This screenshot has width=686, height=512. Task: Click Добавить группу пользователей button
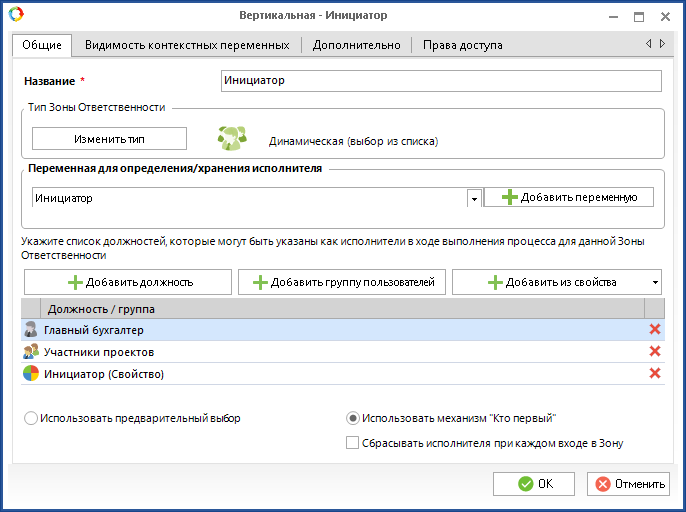pos(342,282)
